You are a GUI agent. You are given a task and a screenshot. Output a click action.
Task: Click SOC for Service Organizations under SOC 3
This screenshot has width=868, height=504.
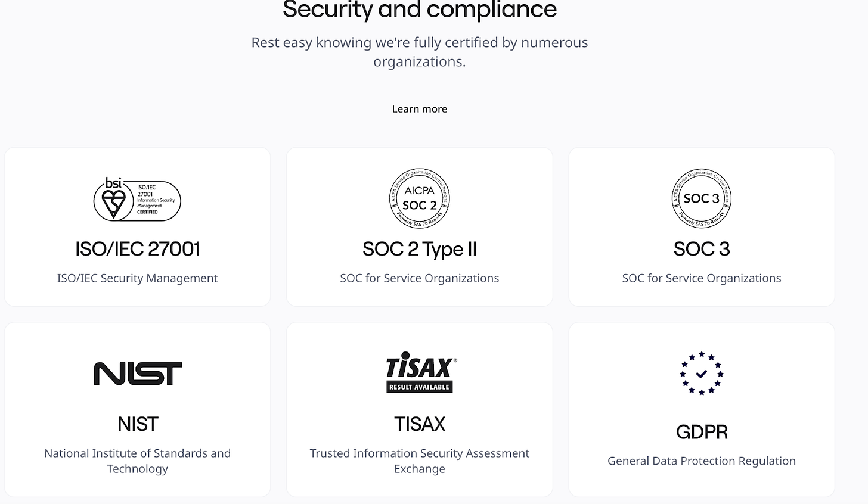click(x=702, y=278)
